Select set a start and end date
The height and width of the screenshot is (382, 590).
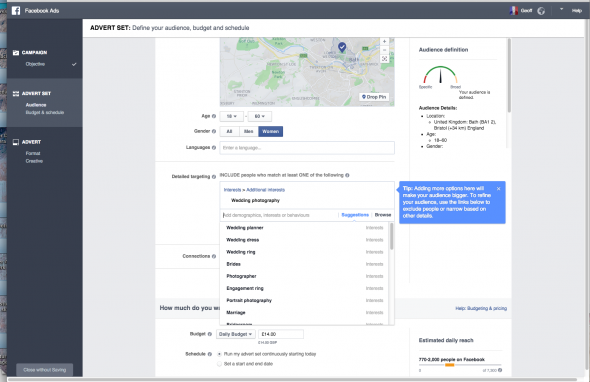pos(219,364)
